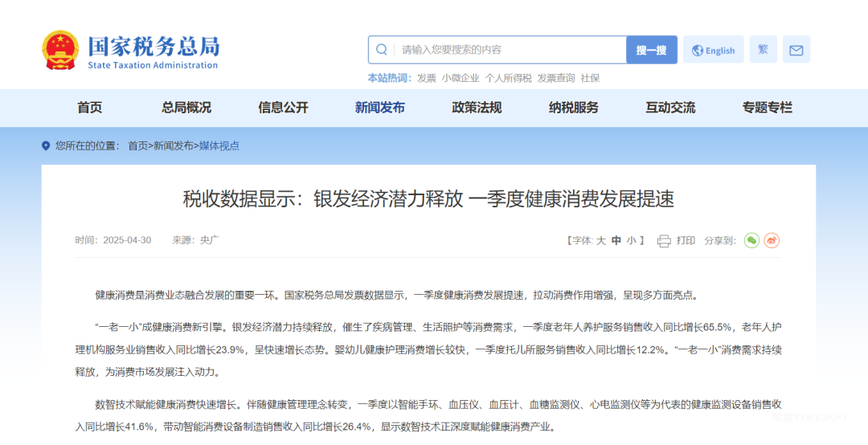Expand the 总局概况 navigation menu

186,108
